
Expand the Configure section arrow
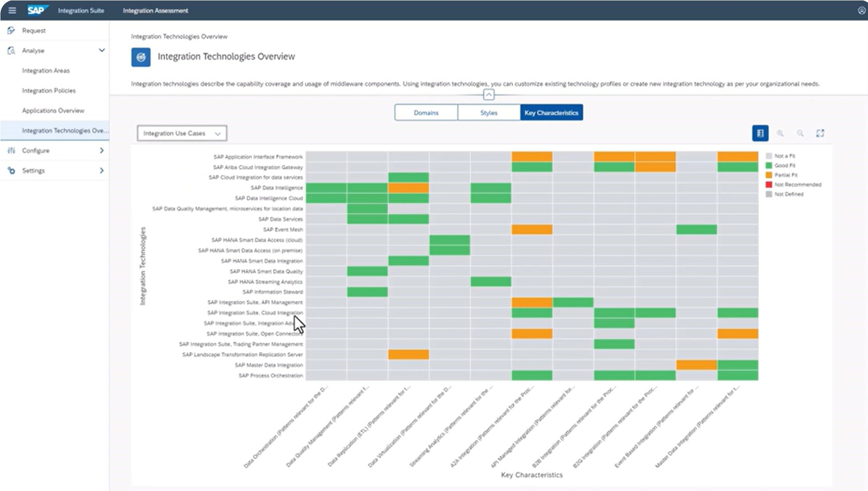coord(102,150)
